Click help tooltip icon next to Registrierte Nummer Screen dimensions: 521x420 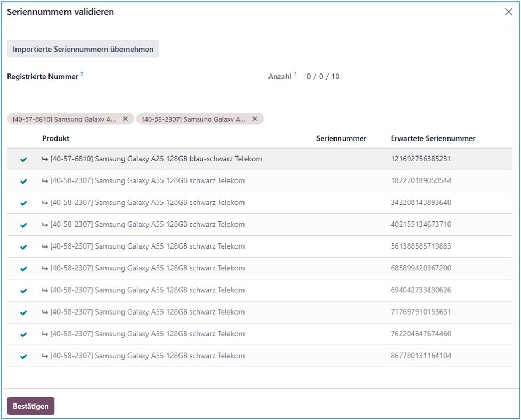point(82,75)
